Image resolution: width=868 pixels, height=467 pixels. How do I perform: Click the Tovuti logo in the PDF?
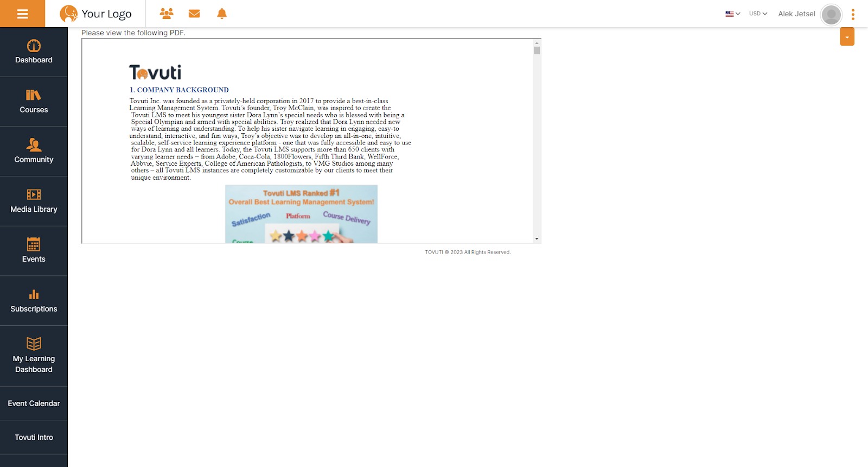[155, 72]
